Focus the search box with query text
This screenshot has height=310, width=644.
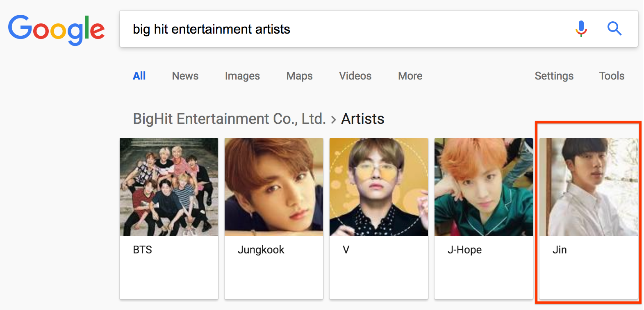click(378, 29)
